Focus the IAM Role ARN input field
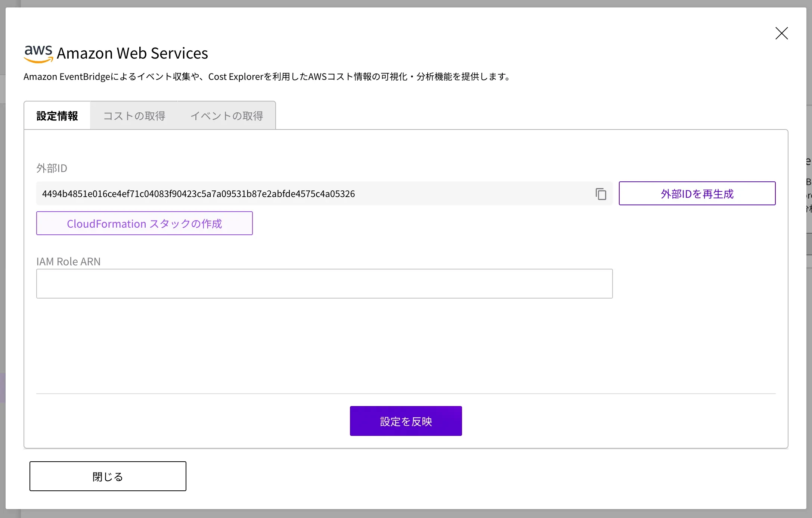This screenshot has height=518, width=812. point(324,284)
